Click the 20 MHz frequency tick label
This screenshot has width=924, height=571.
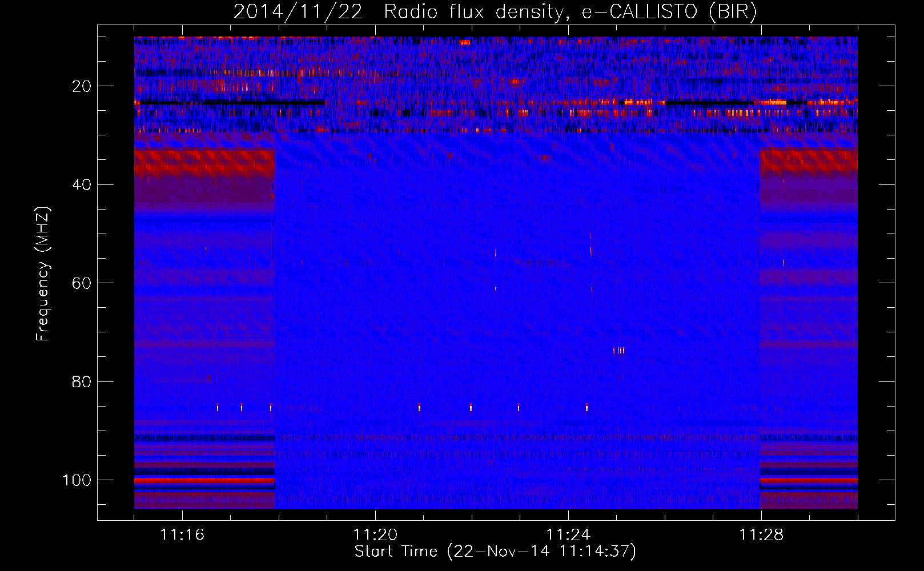click(x=82, y=86)
